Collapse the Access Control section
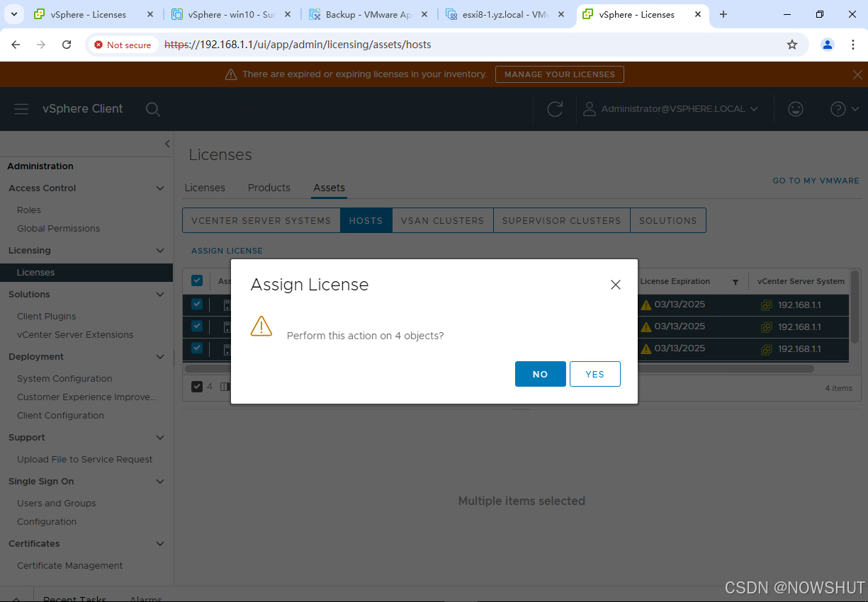This screenshot has height=602, width=868. pyautogui.click(x=160, y=188)
